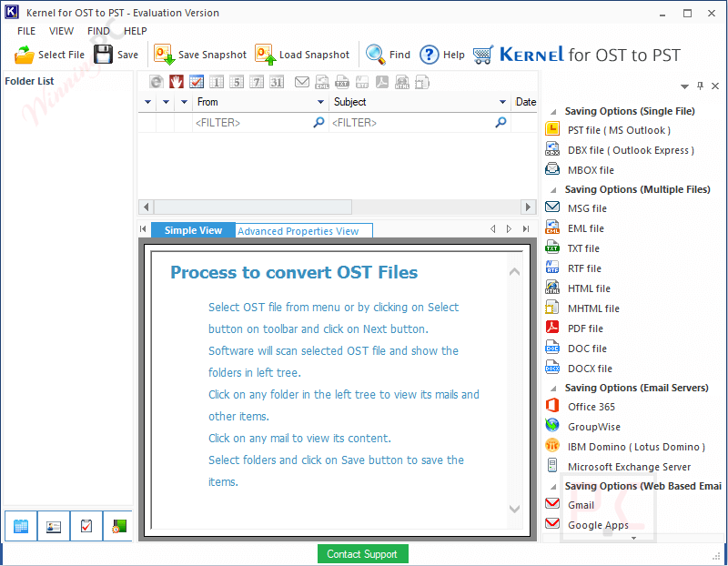Open the From column dropdown arrow
728x566 pixels.
[320, 102]
